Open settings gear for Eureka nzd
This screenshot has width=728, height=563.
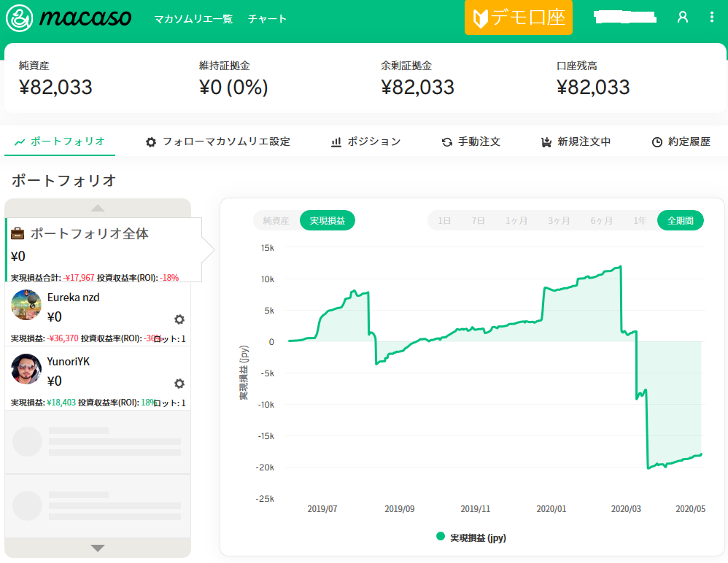tap(179, 319)
